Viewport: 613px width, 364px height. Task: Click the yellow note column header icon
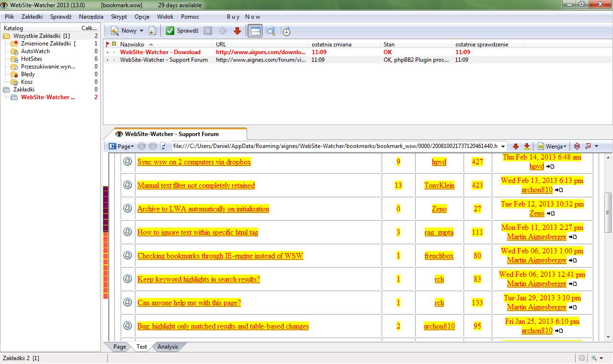pos(114,44)
